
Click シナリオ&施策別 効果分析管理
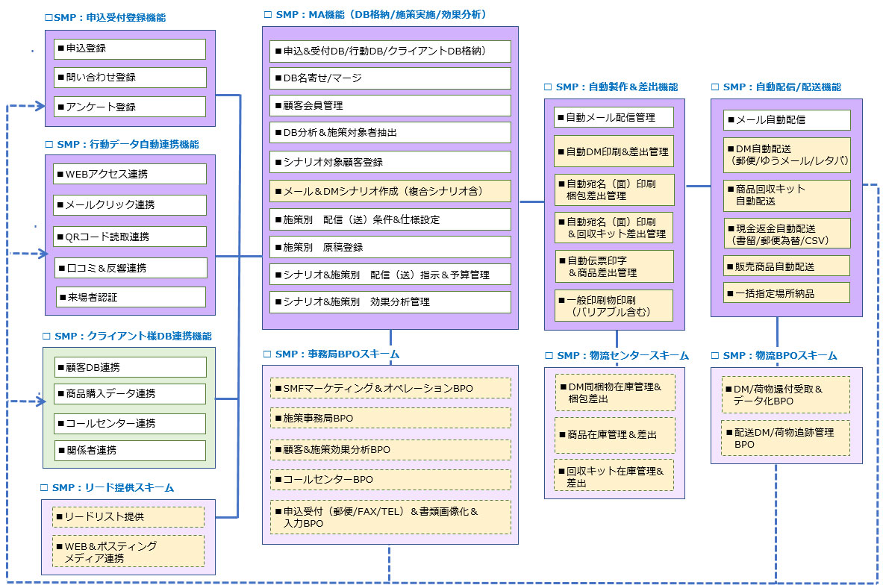pyautogui.click(x=388, y=302)
